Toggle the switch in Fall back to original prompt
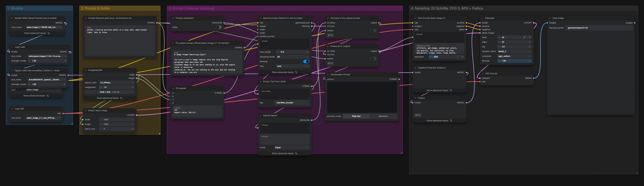The width and height of the screenshot is (644, 186). pyautogui.click(x=373, y=30)
